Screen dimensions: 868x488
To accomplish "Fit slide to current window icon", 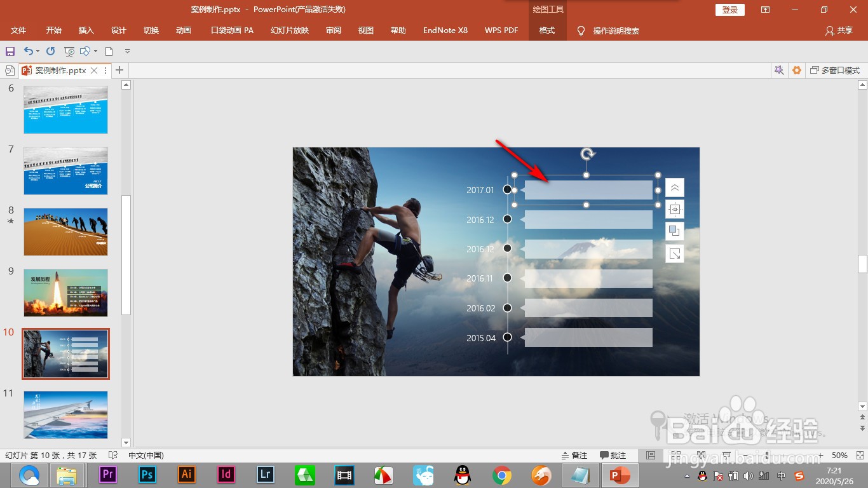I will (859, 456).
